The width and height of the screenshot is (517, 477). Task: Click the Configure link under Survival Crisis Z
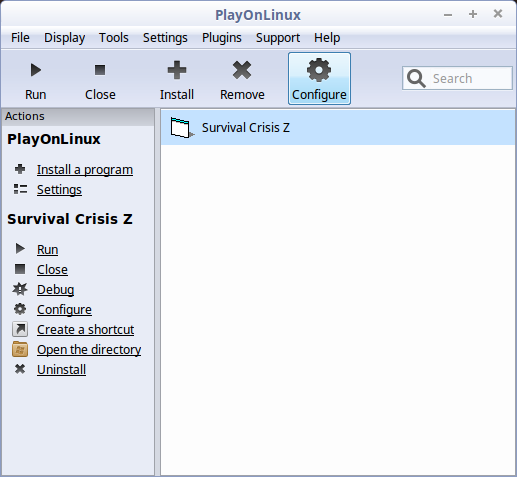64,310
